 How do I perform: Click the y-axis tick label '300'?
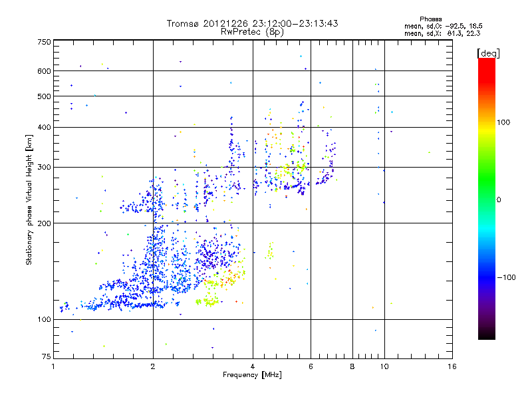click(x=44, y=168)
